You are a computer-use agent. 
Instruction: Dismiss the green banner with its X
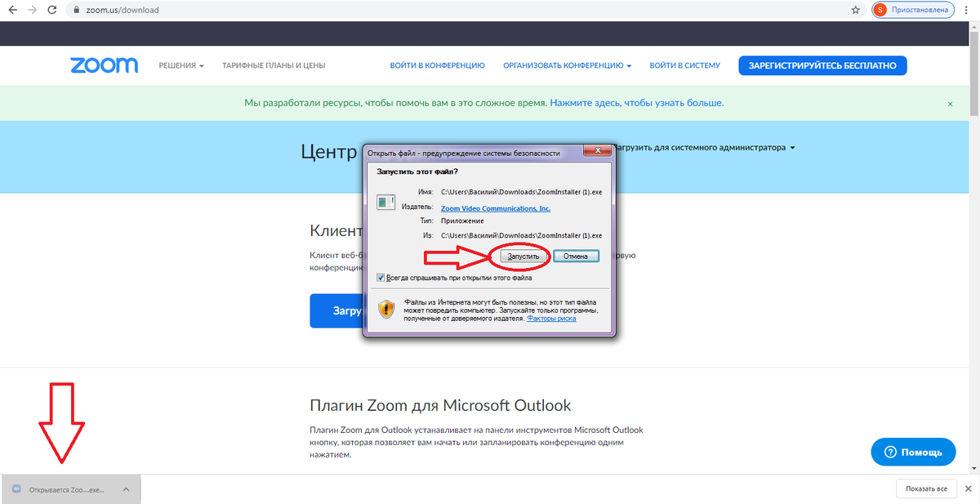click(x=950, y=104)
